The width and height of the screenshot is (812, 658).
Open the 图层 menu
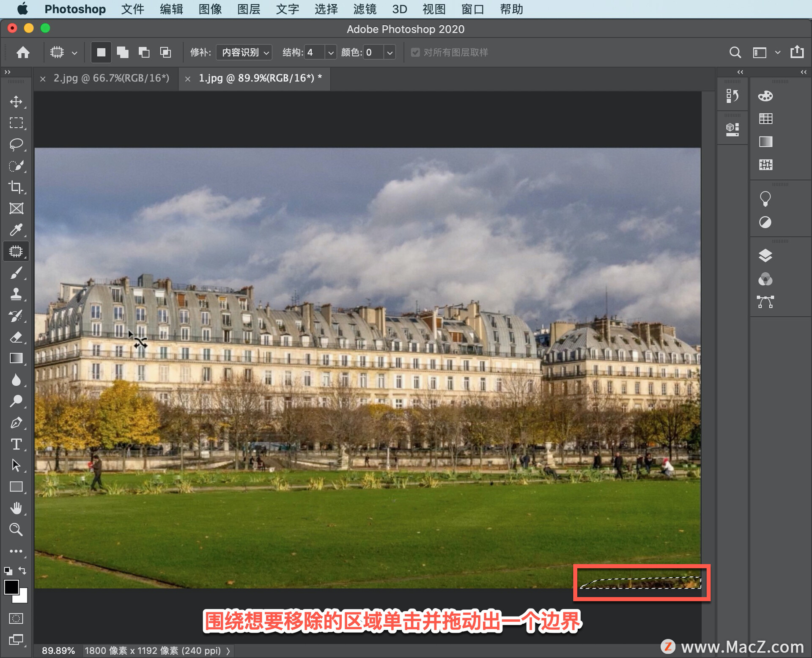pyautogui.click(x=249, y=9)
